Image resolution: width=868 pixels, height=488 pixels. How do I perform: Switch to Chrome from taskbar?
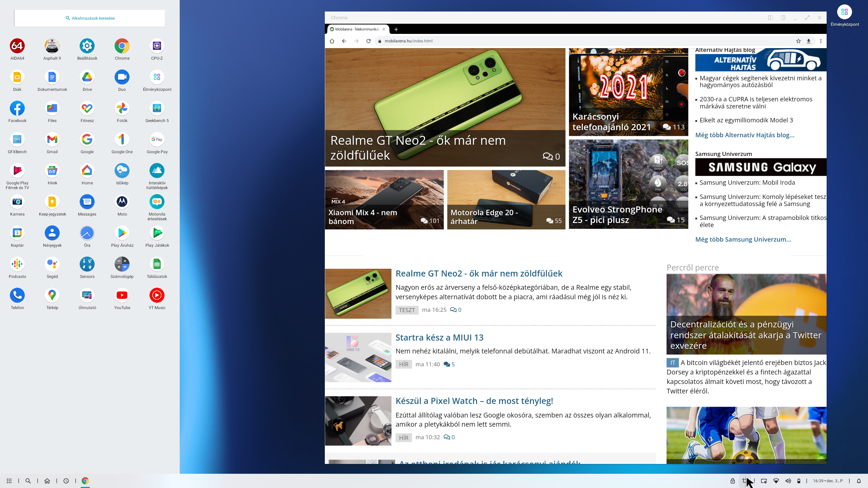[85, 481]
